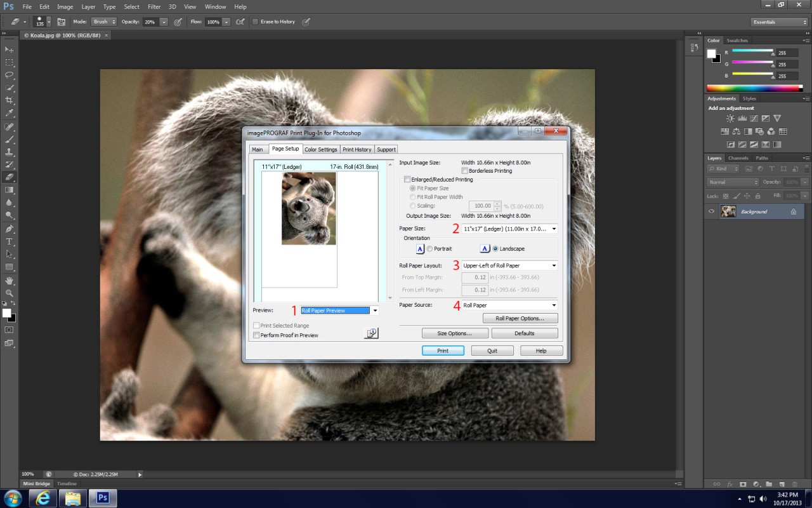Select the Blur tool
Screen dimensions: 812x508
10,203
